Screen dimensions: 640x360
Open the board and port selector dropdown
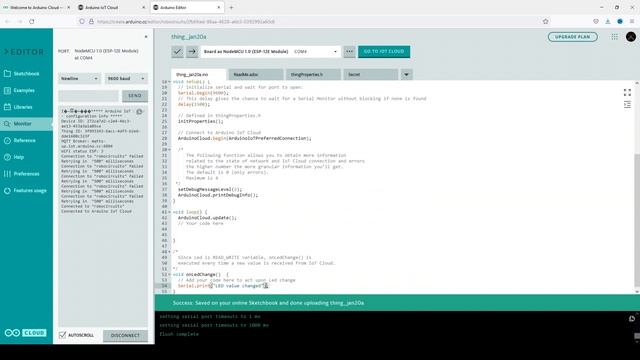tap(270, 52)
